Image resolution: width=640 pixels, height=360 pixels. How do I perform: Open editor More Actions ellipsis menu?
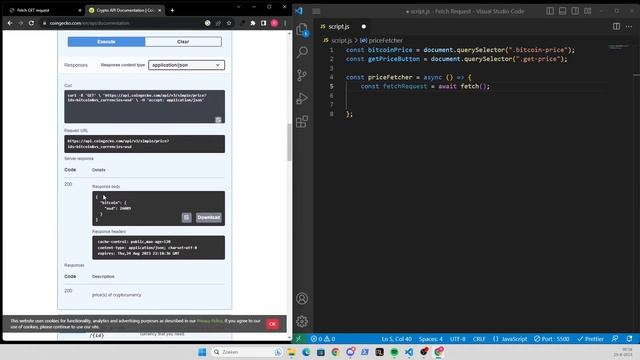click(x=629, y=27)
